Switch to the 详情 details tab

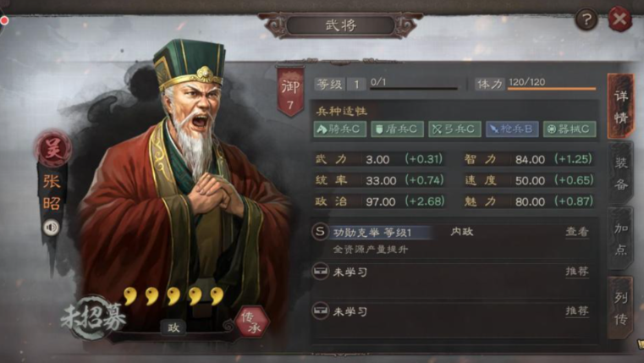[620, 107]
